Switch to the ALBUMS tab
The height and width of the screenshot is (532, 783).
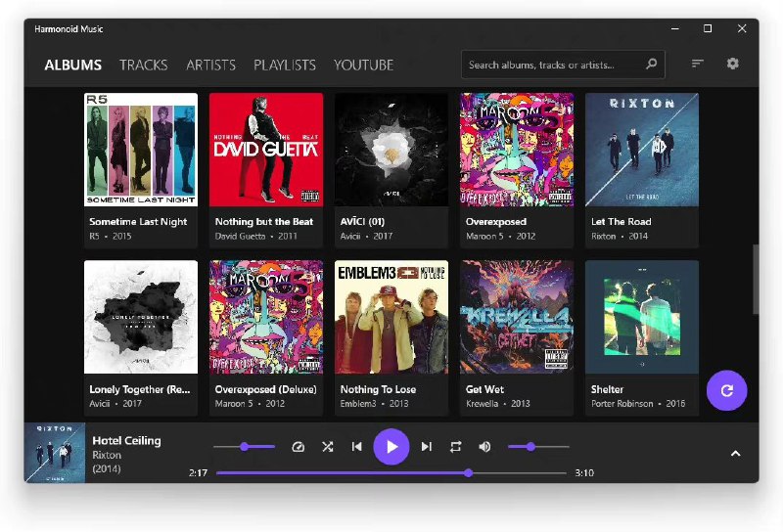coord(72,65)
